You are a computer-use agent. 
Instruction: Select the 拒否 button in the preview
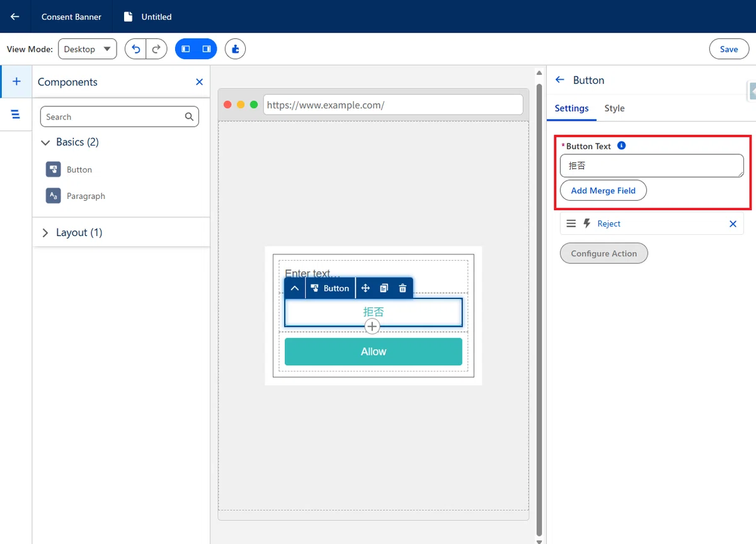(374, 312)
